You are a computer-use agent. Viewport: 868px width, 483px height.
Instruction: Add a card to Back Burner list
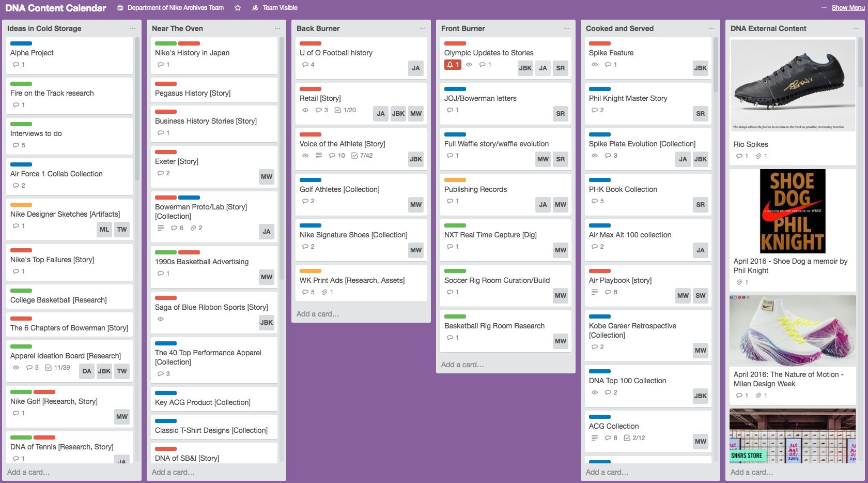318,314
